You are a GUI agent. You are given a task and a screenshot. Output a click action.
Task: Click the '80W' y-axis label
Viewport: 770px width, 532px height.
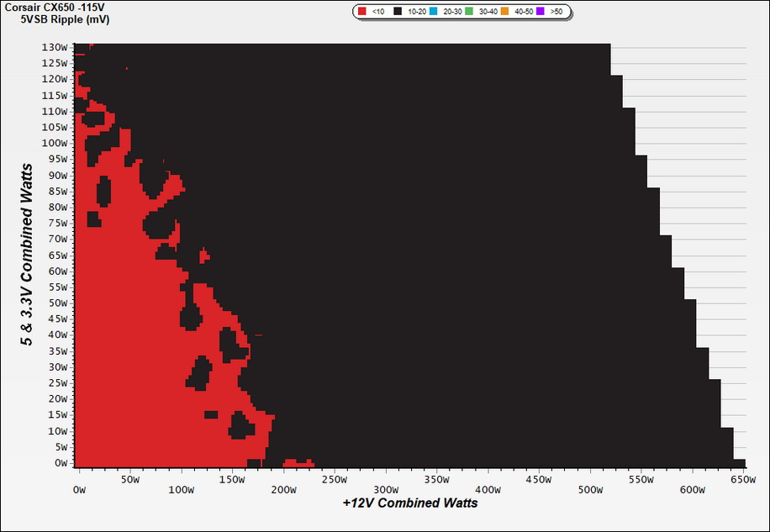(x=57, y=207)
